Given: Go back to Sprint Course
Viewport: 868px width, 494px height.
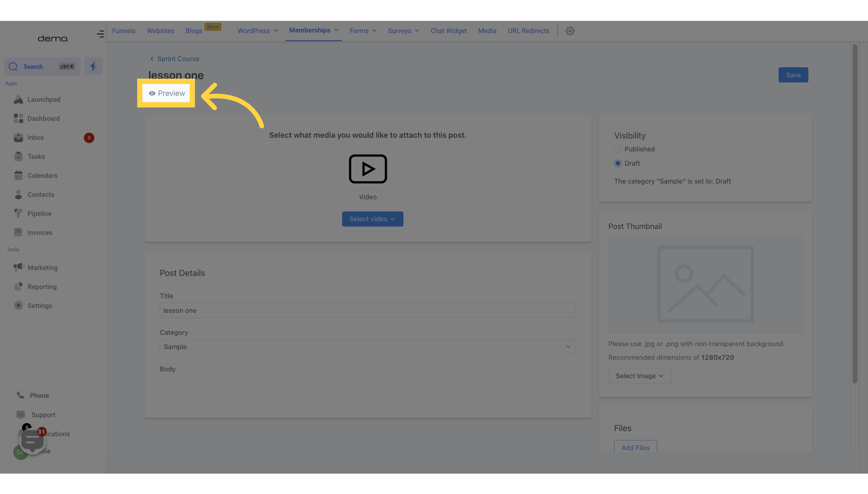Looking at the screenshot, I should (178, 59).
